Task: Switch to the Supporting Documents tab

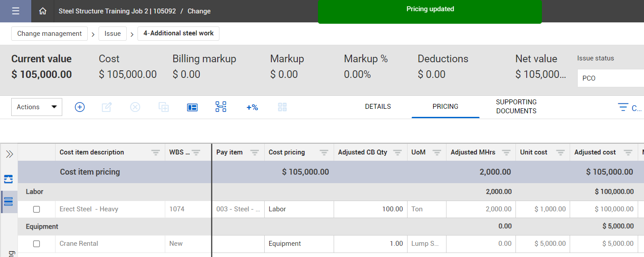Action: pyautogui.click(x=516, y=107)
